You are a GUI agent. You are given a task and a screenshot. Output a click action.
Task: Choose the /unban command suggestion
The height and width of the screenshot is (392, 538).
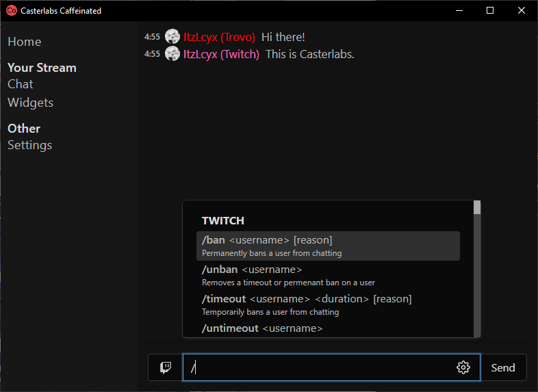click(x=328, y=276)
